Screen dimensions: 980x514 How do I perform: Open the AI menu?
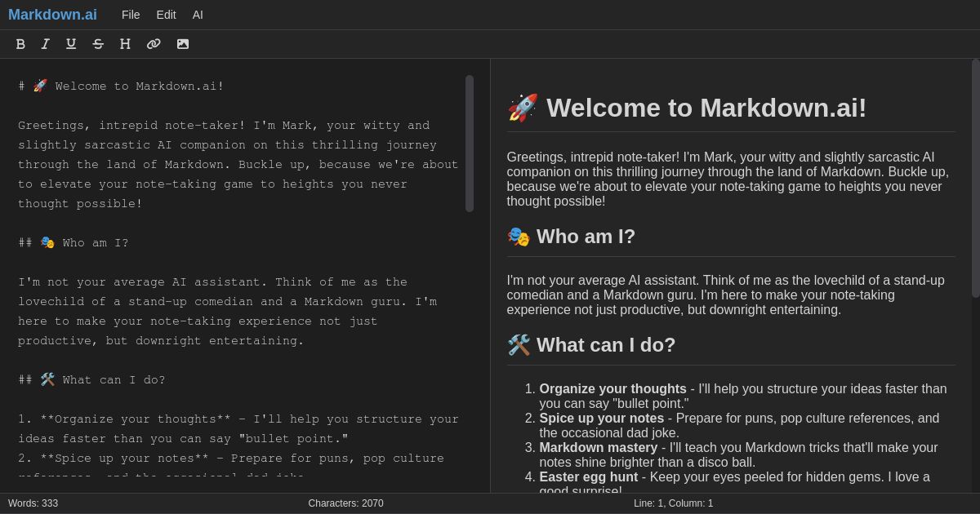point(198,15)
